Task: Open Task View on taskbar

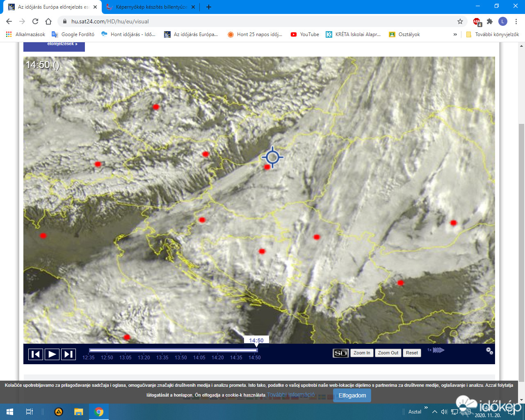Action: click(30, 412)
